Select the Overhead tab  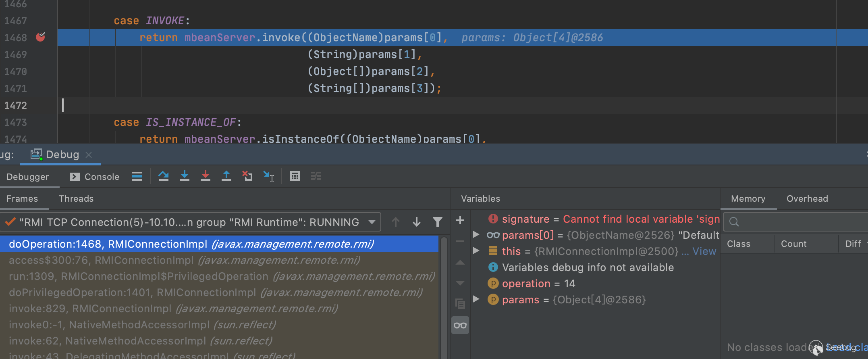[807, 199]
